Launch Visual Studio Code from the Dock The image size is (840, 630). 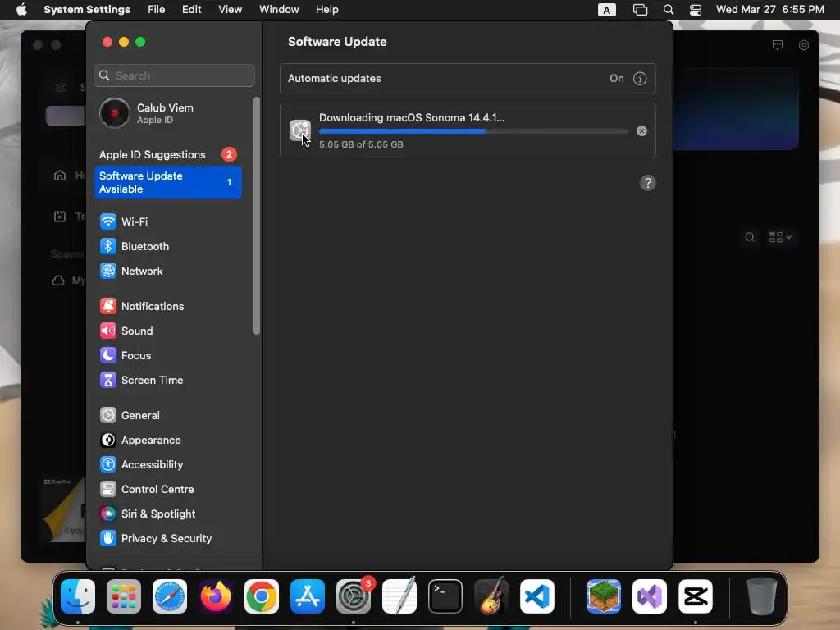click(537, 596)
